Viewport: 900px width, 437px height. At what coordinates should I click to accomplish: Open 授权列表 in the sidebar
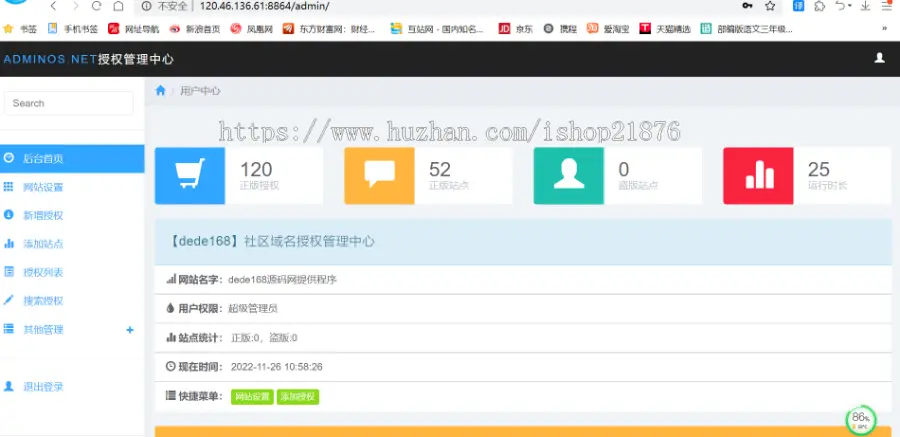[72, 272]
